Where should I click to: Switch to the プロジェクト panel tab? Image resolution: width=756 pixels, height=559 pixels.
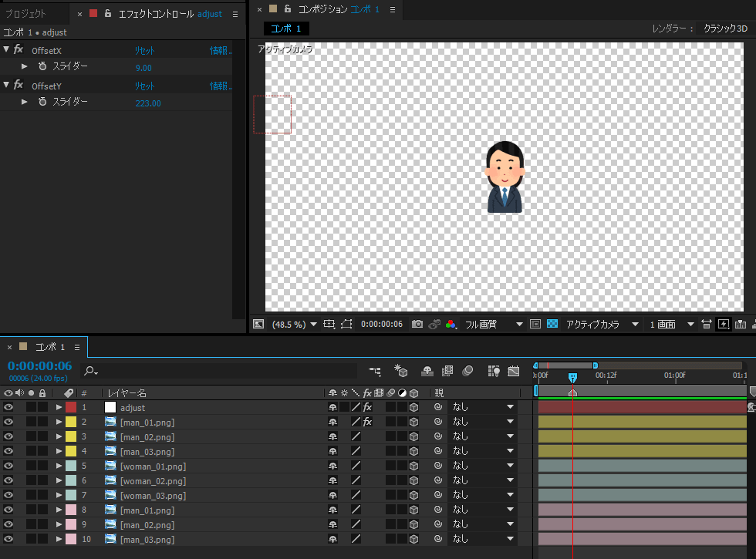coord(26,14)
